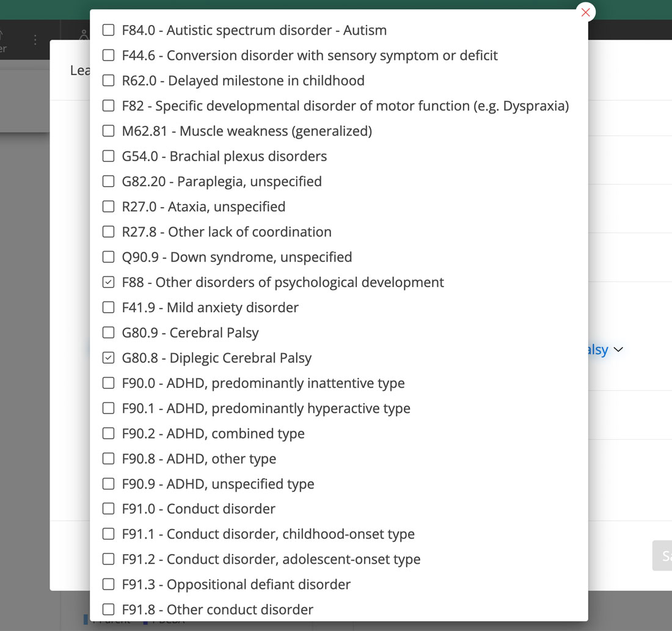Screen dimensions: 672x631
Task: Click the 'F90.2 - ADHD, combined type' label
Action: (x=213, y=434)
